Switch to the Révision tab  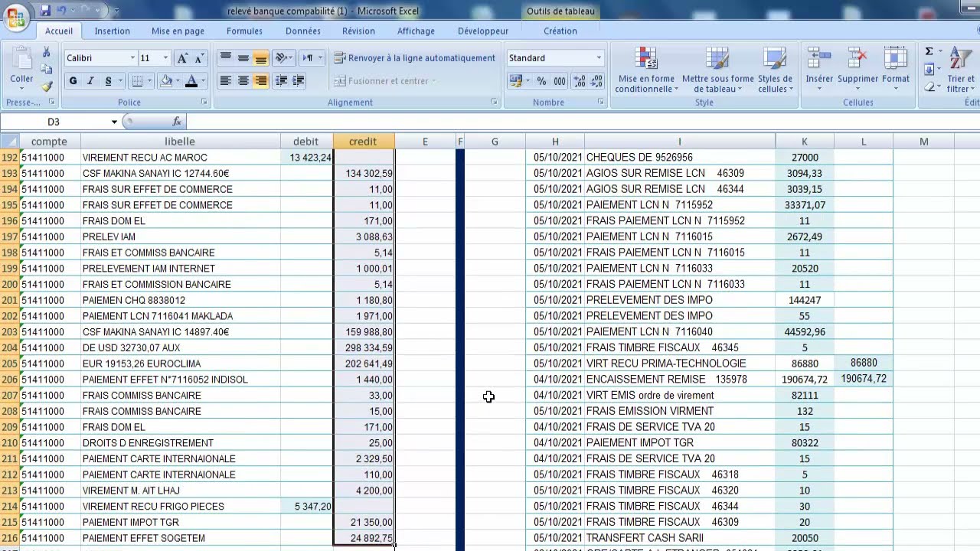coord(358,31)
